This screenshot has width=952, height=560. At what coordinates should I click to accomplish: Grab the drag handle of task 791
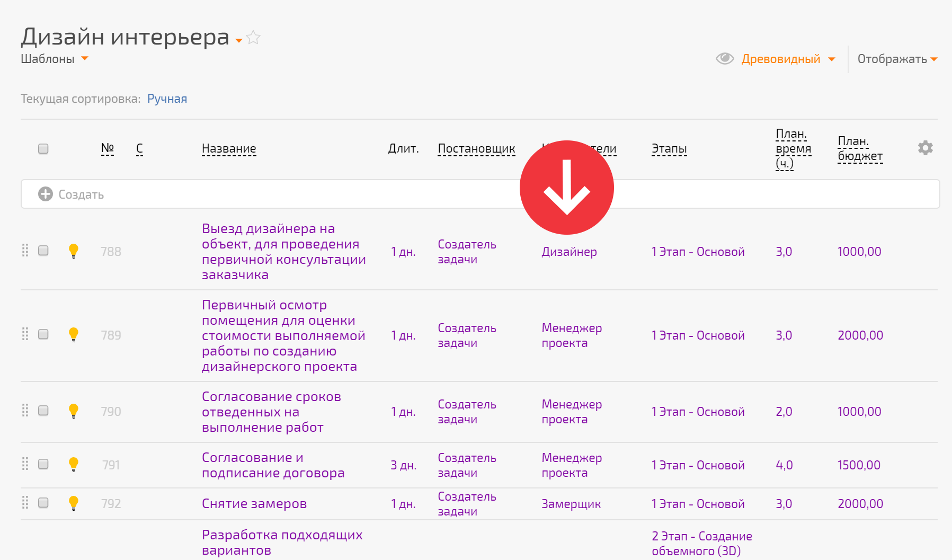[25, 464]
